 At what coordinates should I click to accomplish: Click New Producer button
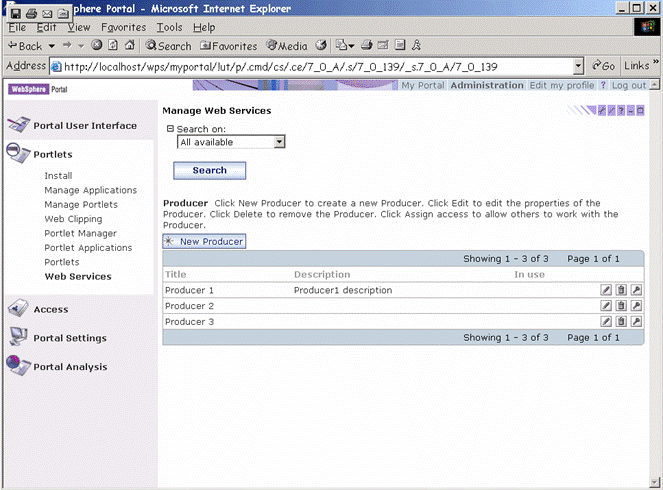click(x=204, y=241)
